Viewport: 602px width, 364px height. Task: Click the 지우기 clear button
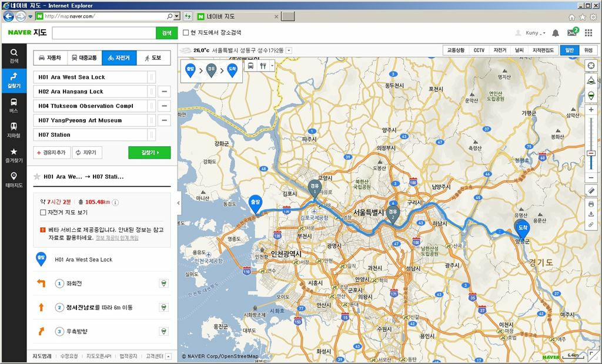tap(87, 152)
